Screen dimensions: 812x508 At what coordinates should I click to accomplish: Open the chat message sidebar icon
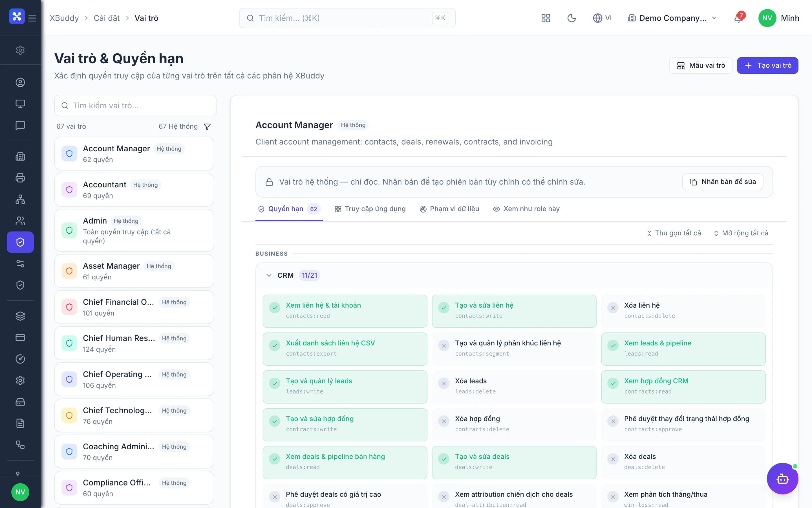20,125
